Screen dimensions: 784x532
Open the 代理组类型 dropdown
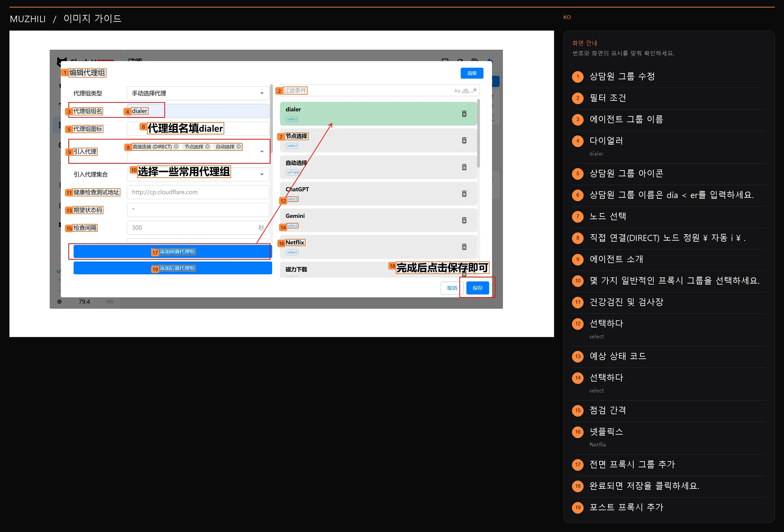[198, 93]
